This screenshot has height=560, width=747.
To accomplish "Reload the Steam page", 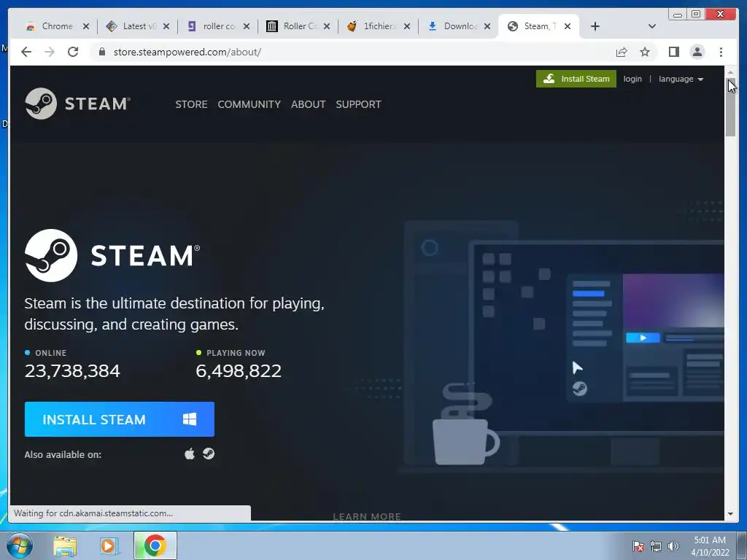I will tap(73, 52).
